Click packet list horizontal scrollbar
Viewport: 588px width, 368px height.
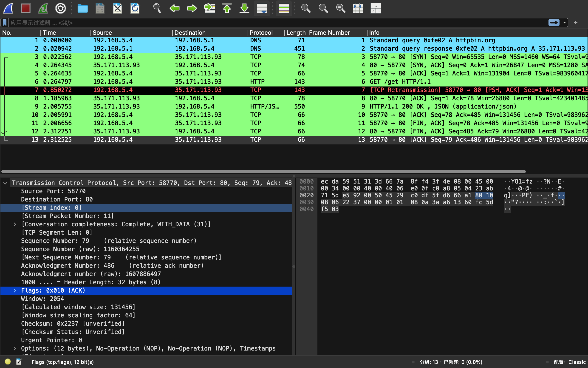pyautogui.click(x=263, y=172)
